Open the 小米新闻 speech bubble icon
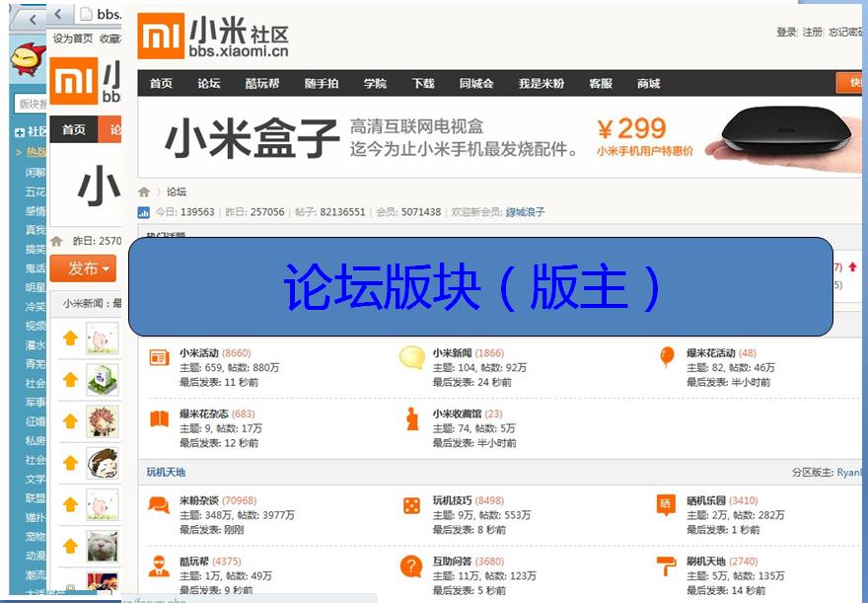This screenshot has width=868, height=603. tap(412, 357)
